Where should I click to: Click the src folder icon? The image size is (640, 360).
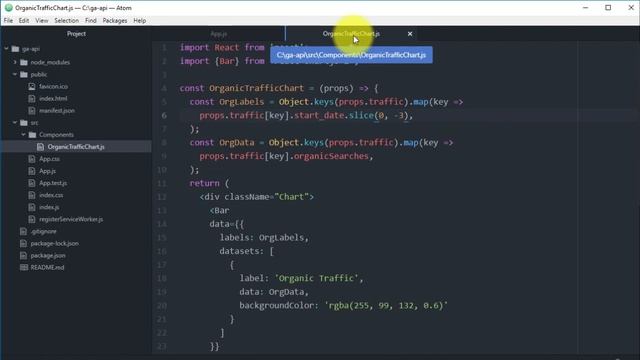coord(24,122)
